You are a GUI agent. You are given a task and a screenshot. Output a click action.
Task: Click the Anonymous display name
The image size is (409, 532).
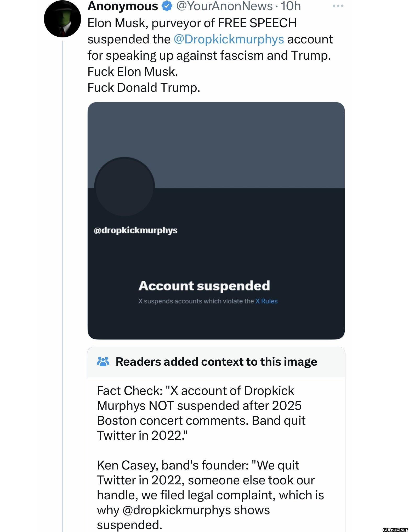pos(123,6)
